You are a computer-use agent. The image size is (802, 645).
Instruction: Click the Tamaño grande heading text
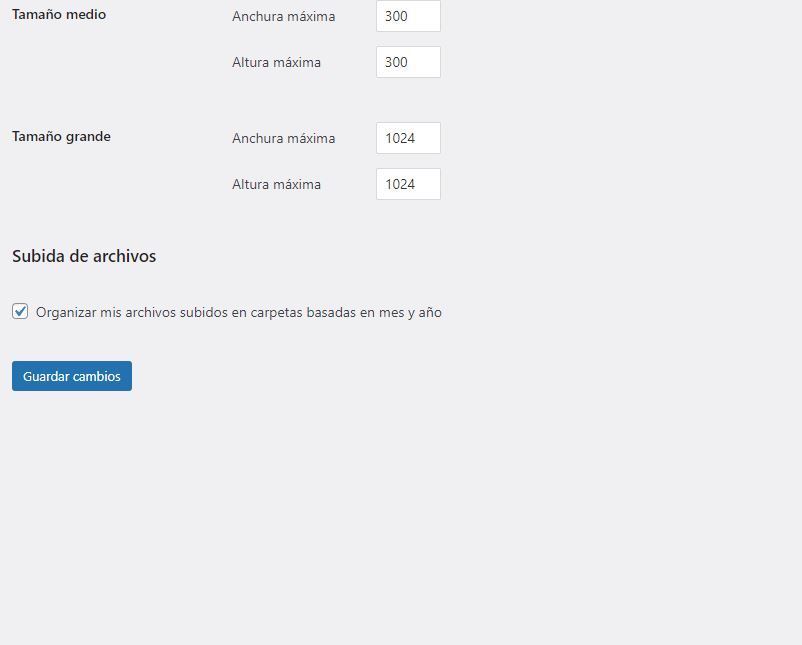[x=61, y=137]
